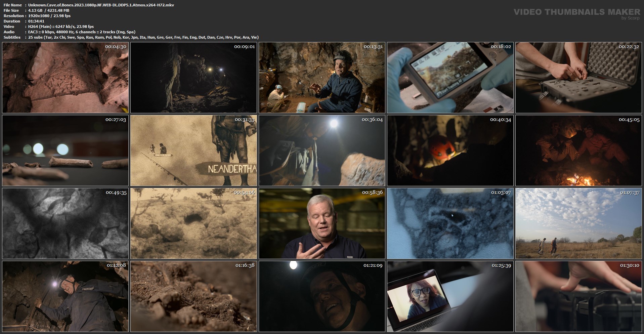This screenshot has height=334, width=644.
Task: Select the thumbnail timestamped 01:30:10
Action: pyautogui.click(x=578, y=296)
